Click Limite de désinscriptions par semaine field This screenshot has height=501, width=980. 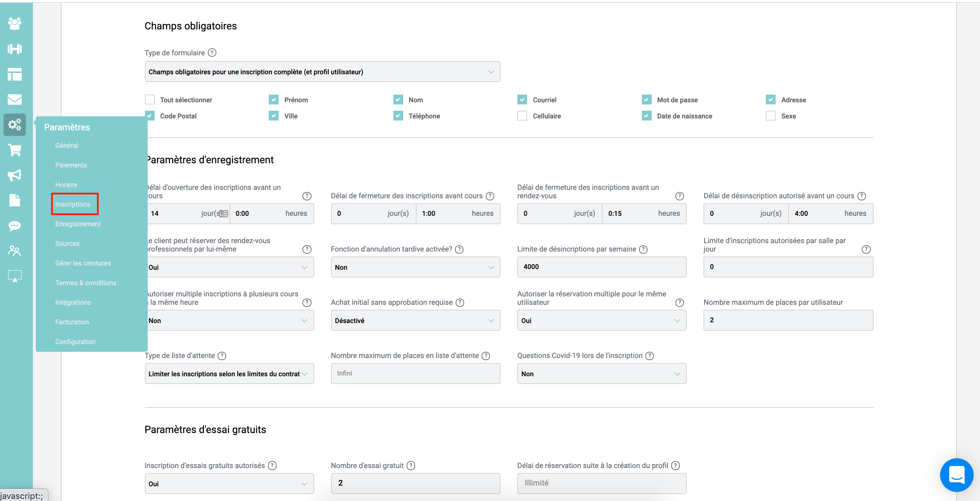pos(601,267)
